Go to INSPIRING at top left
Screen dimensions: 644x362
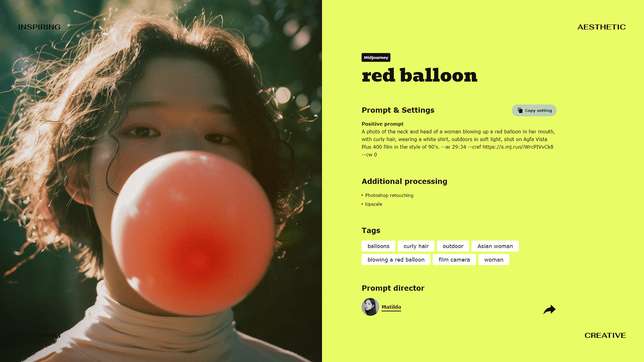[39, 27]
